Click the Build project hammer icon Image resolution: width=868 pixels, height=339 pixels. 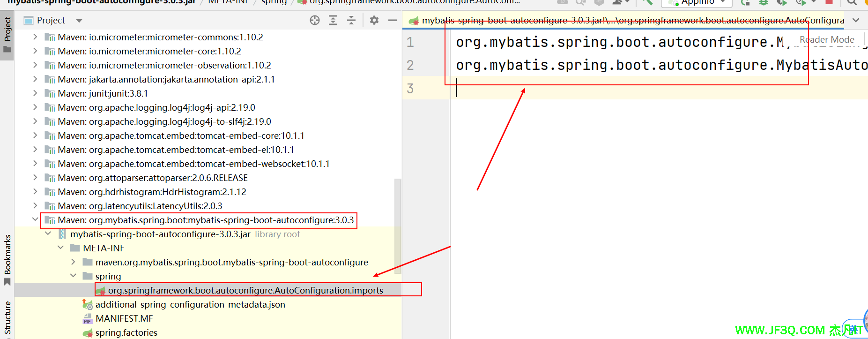click(x=648, y=2)
